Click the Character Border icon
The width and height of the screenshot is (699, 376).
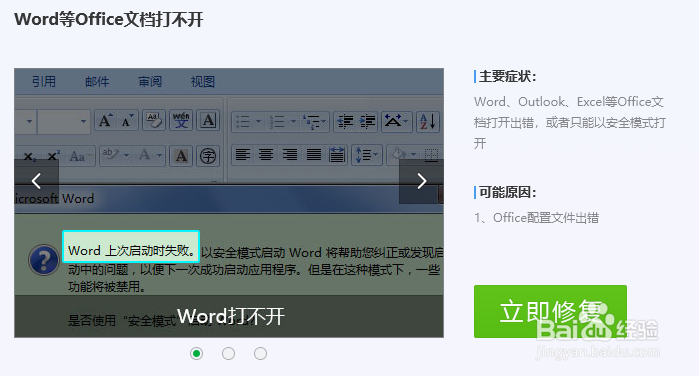pyautogui.click(x=208, y=120)
